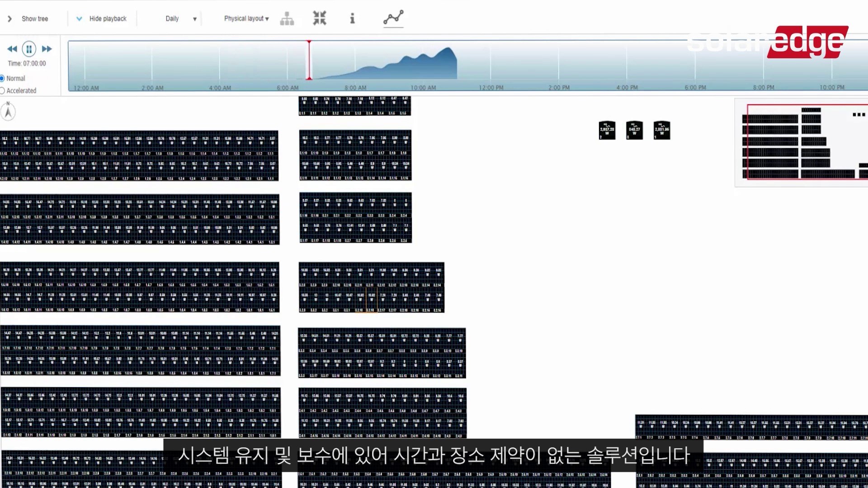This screenshot has height=488, width=868.
Task: Collapse playback with Hide playback
Action: (102, 19)
